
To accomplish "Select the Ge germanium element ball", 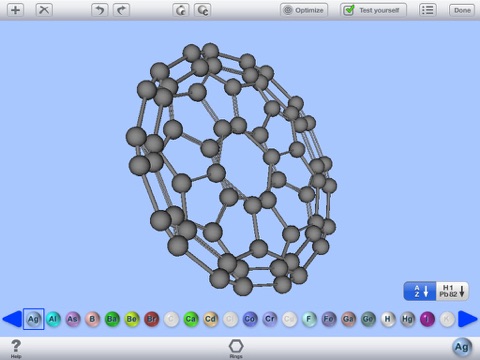I will [368, 319].
